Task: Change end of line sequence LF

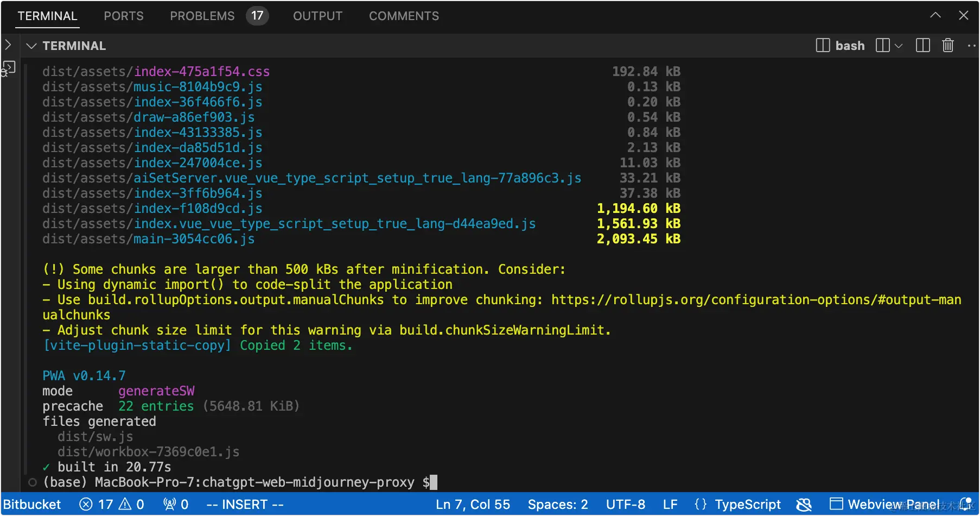Action: (670, 505)
